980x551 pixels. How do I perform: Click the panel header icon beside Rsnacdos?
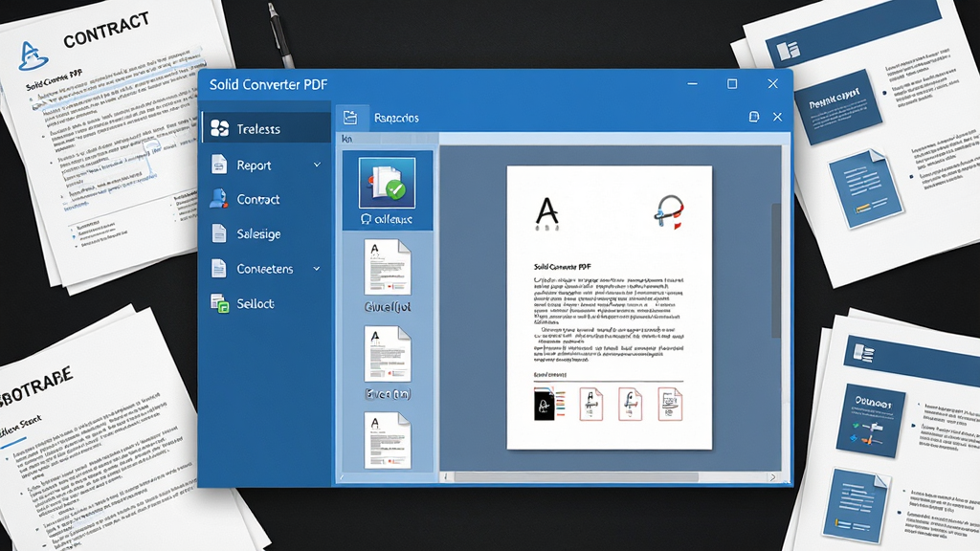click(350, 118)
